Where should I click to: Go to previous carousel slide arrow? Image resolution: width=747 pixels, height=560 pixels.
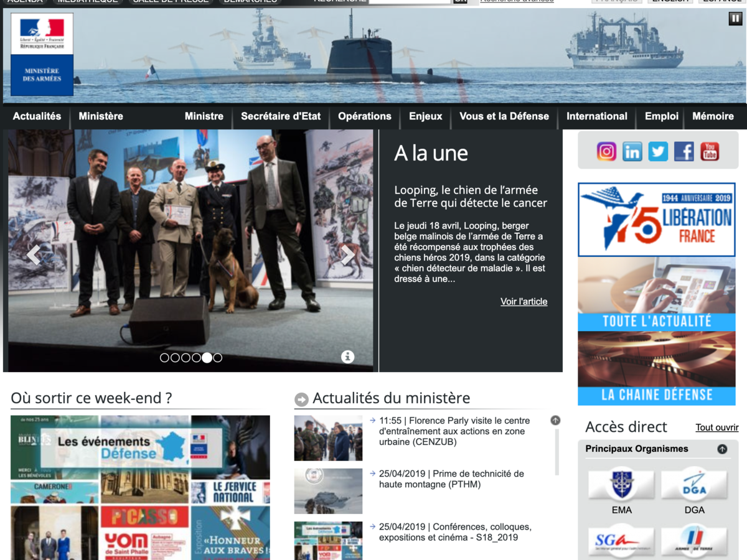pos(34,254)
